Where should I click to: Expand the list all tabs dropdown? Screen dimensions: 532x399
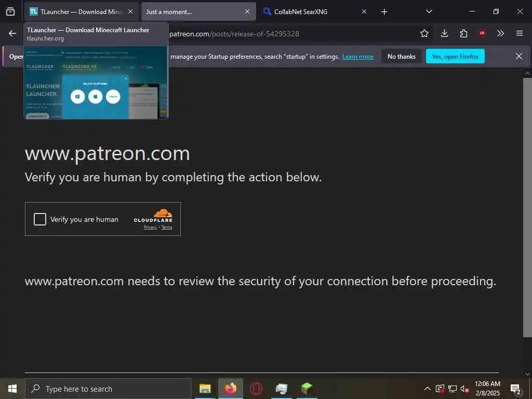429,11
